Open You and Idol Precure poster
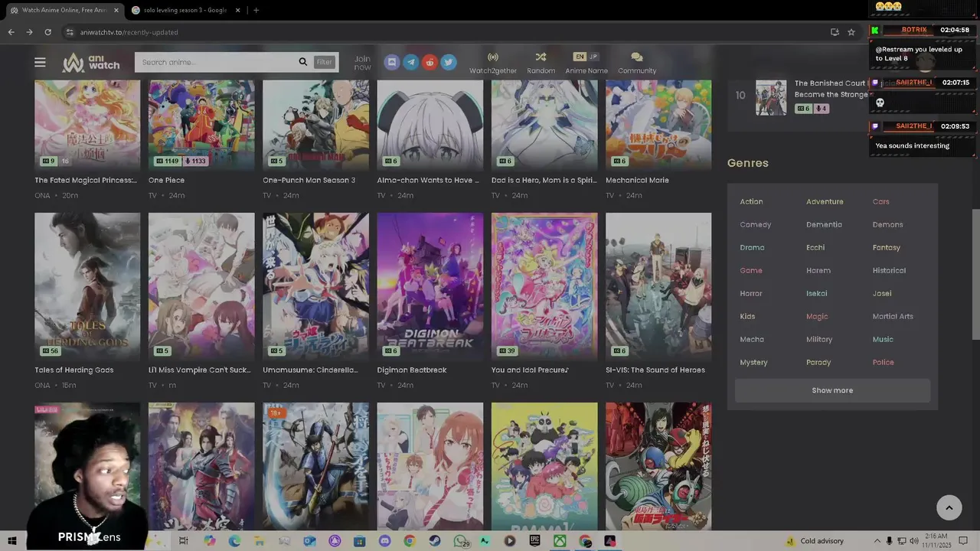980x551 pixels. coord(544,286)
